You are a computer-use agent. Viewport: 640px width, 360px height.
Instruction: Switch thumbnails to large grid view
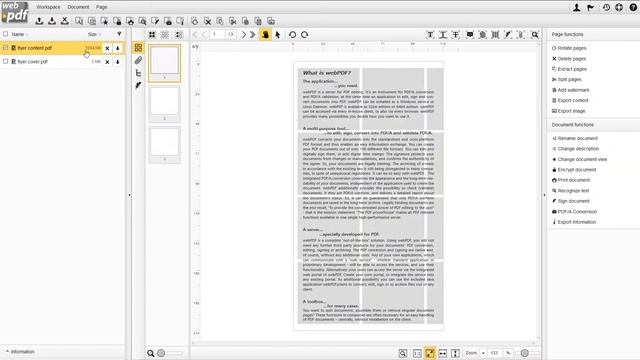[x=152, y=35]
